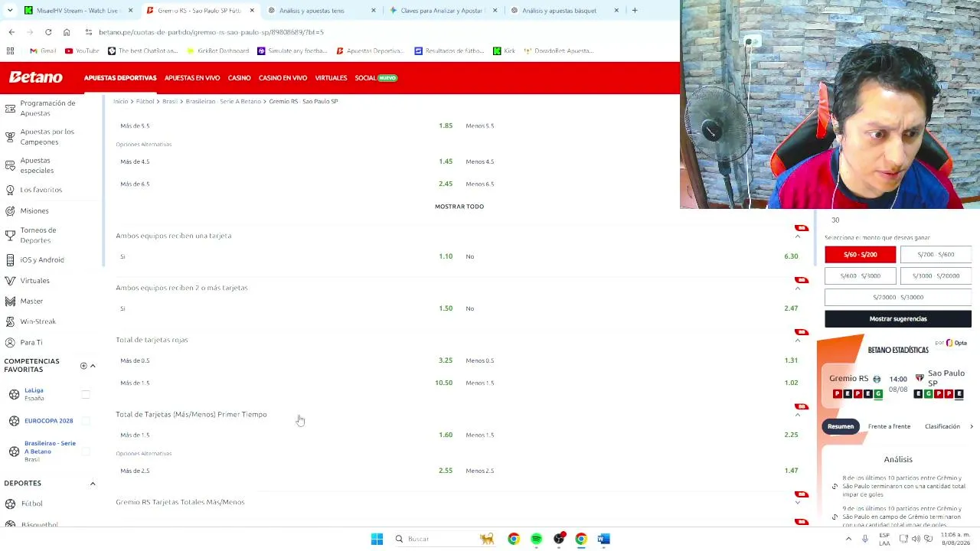Click the Kick bookmark
980x551 pixels.
[x=504, y=51]
